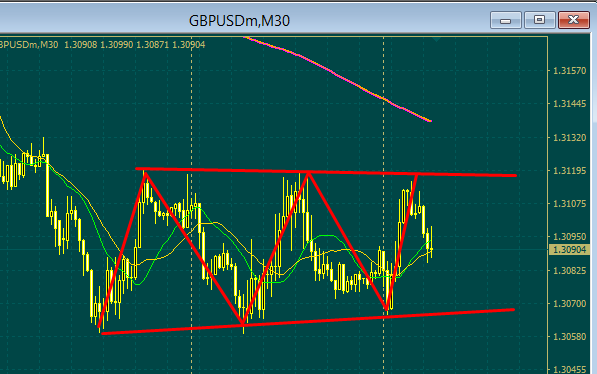
Task: Click the 1.30580 price scale label
Action: coord(570,337)
